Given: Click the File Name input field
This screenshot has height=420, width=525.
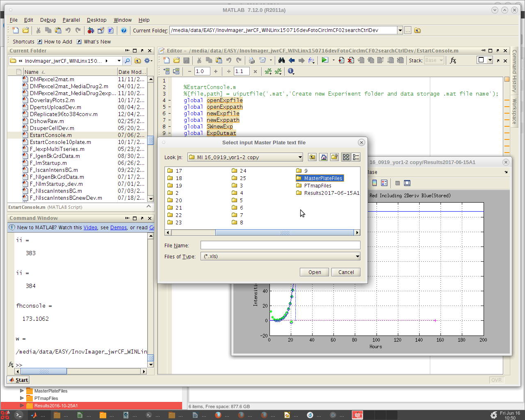Looking at the screenshot, I should tap(280, 245).
